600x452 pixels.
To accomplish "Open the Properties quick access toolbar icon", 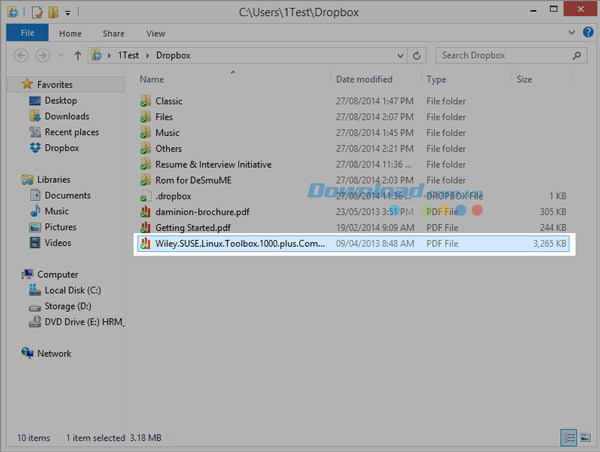I will coord(37,12).
